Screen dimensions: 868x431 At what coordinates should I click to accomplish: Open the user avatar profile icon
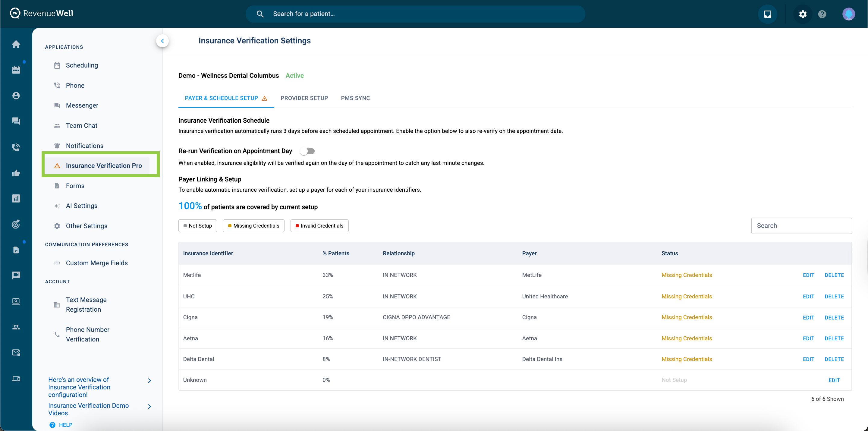pyautogui.click(x=848, y=14)
